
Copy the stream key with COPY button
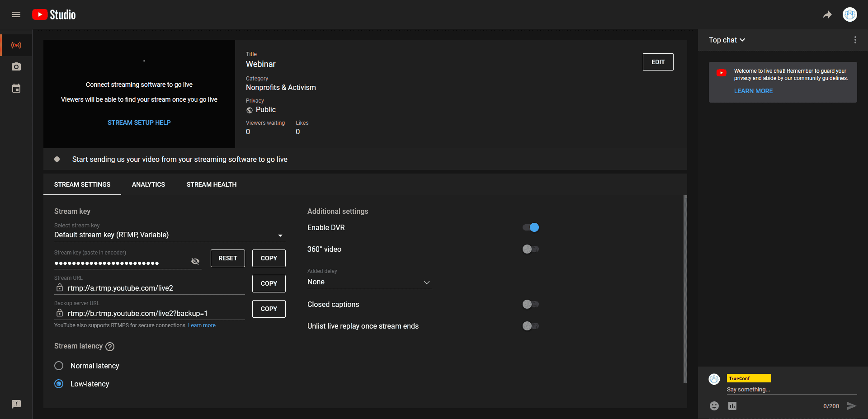coord(269,258)
